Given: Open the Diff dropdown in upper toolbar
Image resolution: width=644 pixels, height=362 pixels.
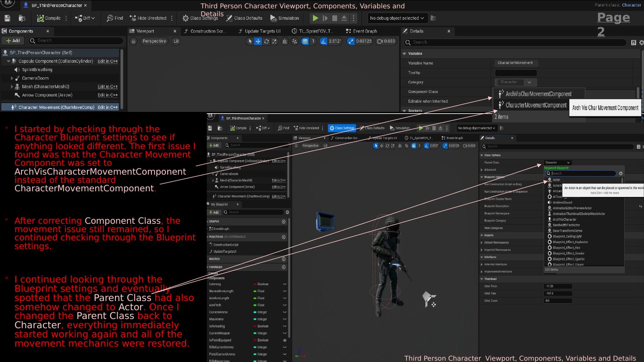Looking at the screenshot, I should (85, 18).
